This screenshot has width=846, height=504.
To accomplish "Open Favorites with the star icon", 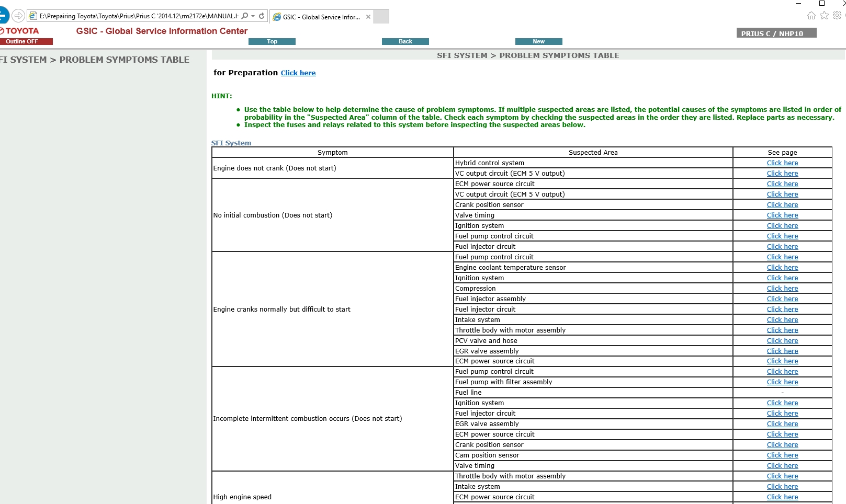I will pos(824,15).
